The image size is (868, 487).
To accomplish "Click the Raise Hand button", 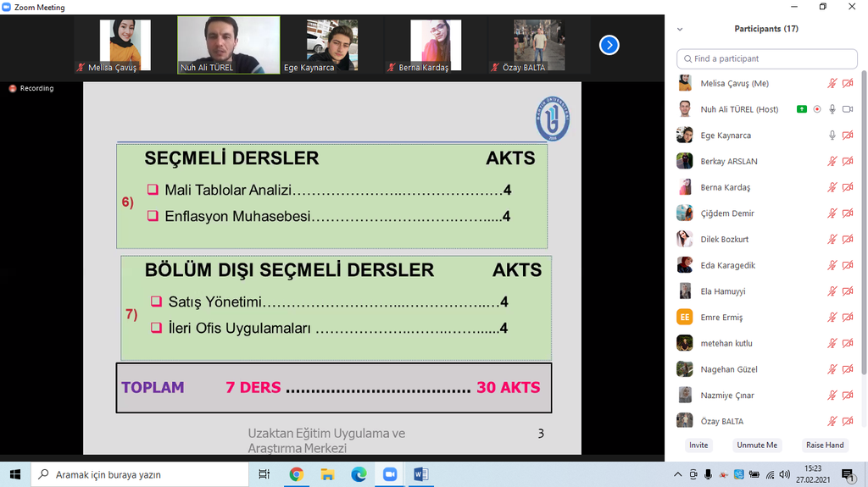I will point(824,445).
